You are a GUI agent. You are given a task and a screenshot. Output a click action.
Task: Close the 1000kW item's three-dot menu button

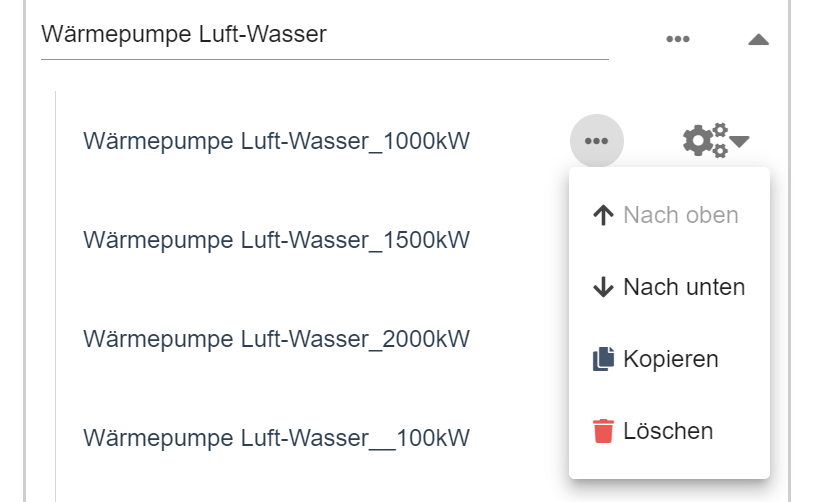click(x=597, y=141)
